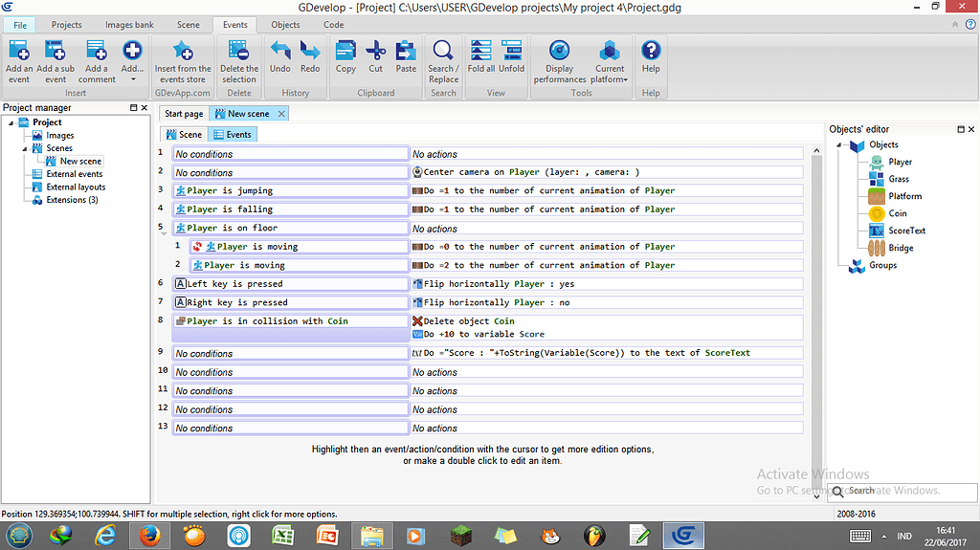
Task: Select the Player object icon
Action: 877,162
